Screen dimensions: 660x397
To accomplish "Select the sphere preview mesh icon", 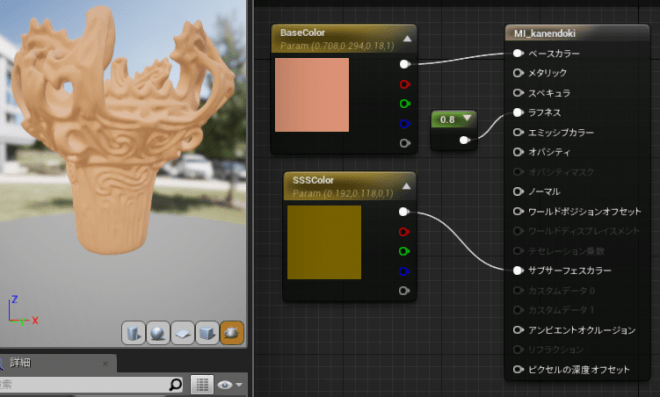I will (x=158, y=333).
